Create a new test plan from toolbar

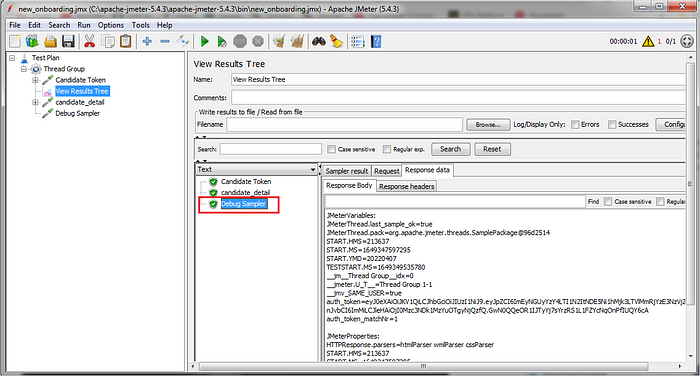(x=15, y=42)
